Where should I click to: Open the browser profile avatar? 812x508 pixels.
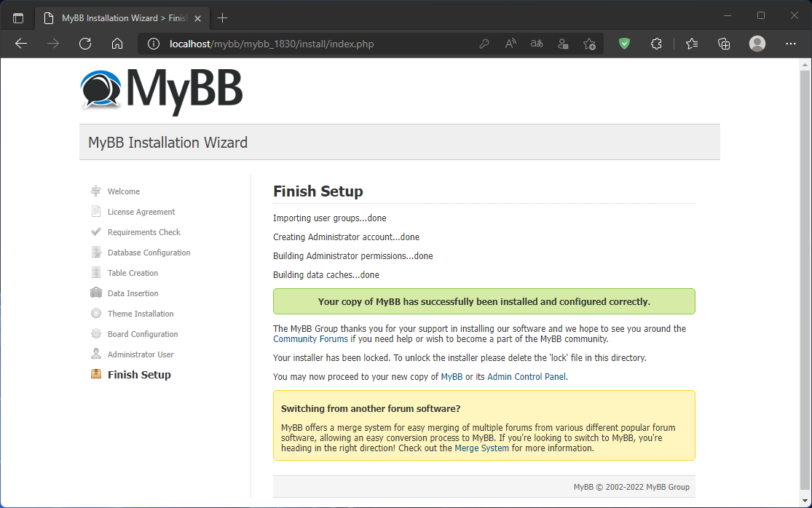(x=757, y=44)
